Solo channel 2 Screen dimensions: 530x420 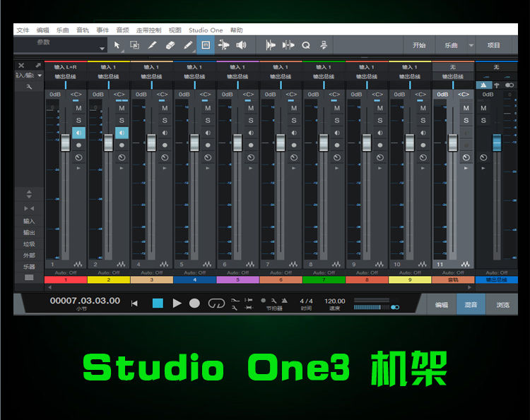point(122,120)
